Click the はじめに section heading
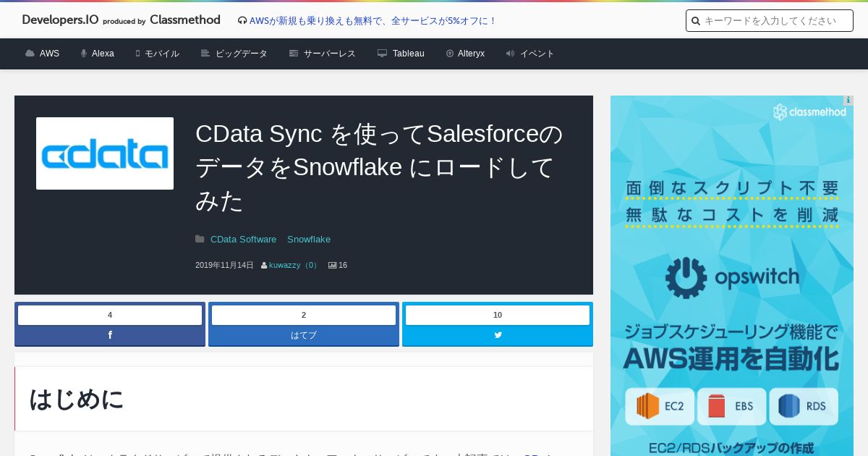This screenshot has width=868, height=456. click(77, 400)
